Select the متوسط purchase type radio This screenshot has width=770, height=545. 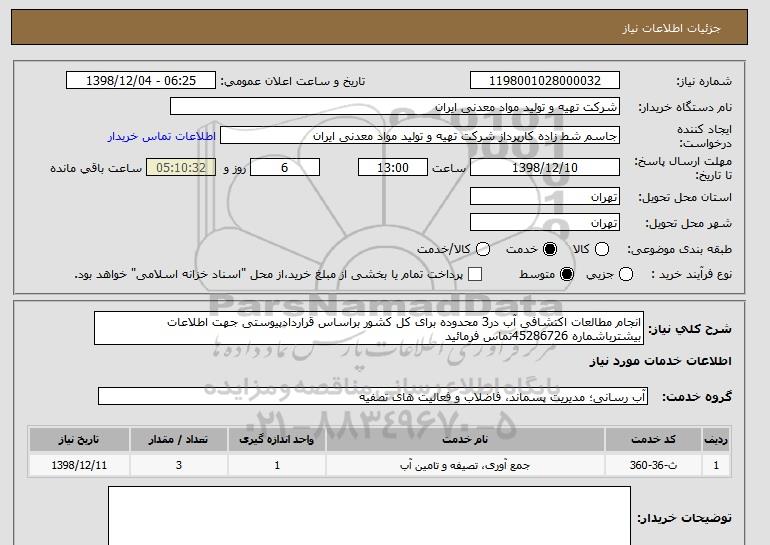point(567,274)
